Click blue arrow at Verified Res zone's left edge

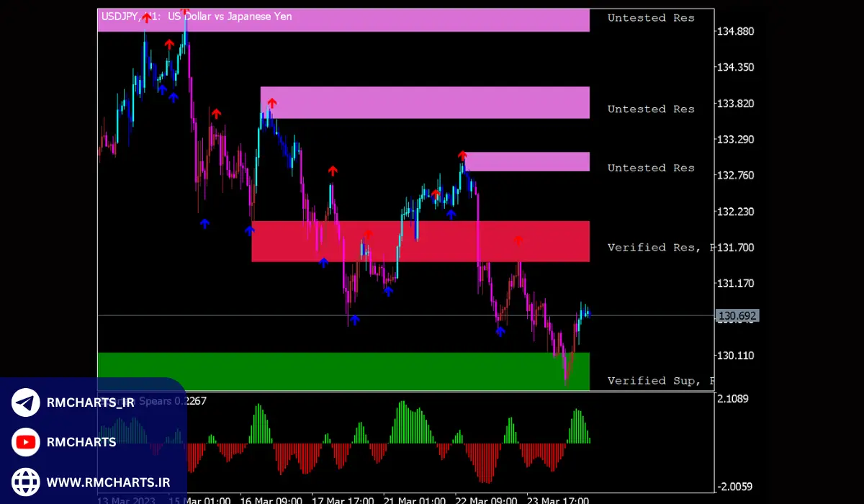coord(250,230)
